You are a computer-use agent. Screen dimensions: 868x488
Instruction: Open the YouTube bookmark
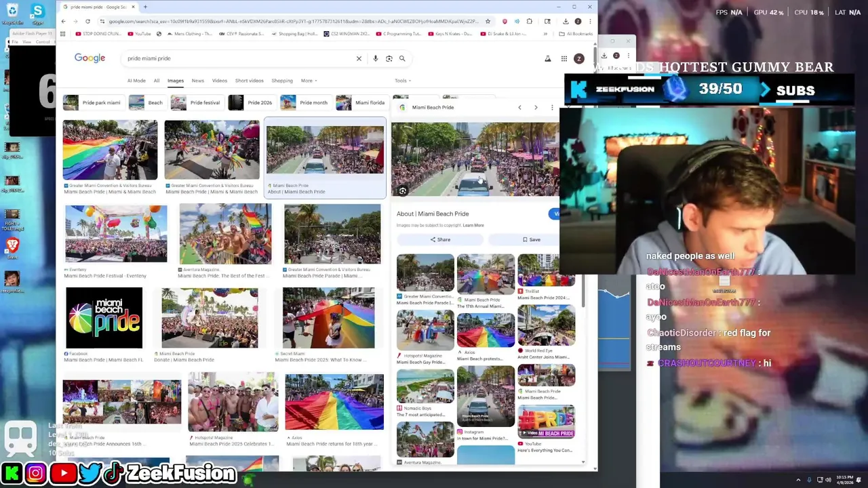(139, 33)
